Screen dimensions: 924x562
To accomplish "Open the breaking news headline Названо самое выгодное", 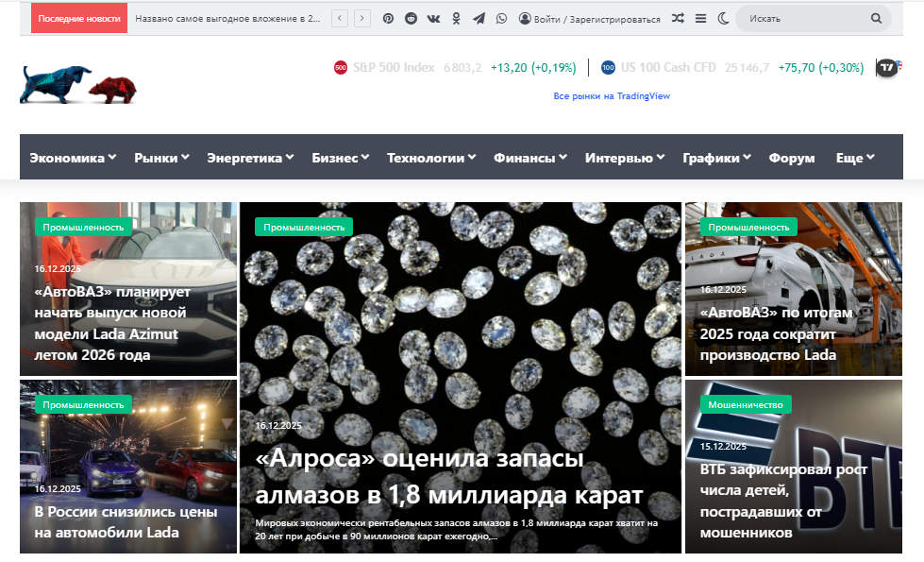I will pyautogui.click(x=227, y=19).
